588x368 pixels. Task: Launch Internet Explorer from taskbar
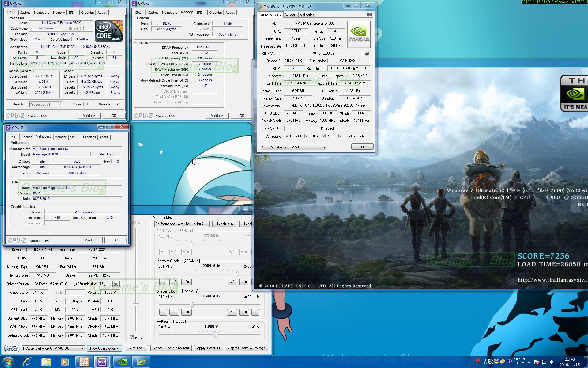[27, 362]
